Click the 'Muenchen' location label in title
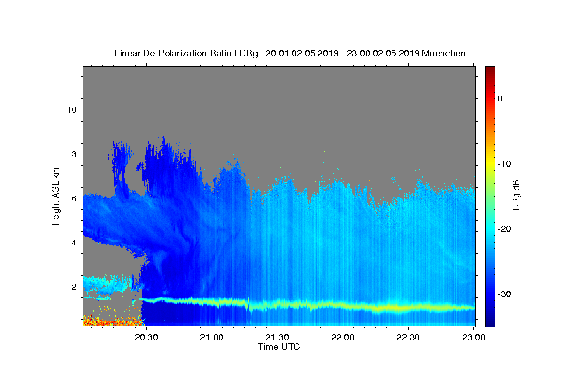 [444, 53]
